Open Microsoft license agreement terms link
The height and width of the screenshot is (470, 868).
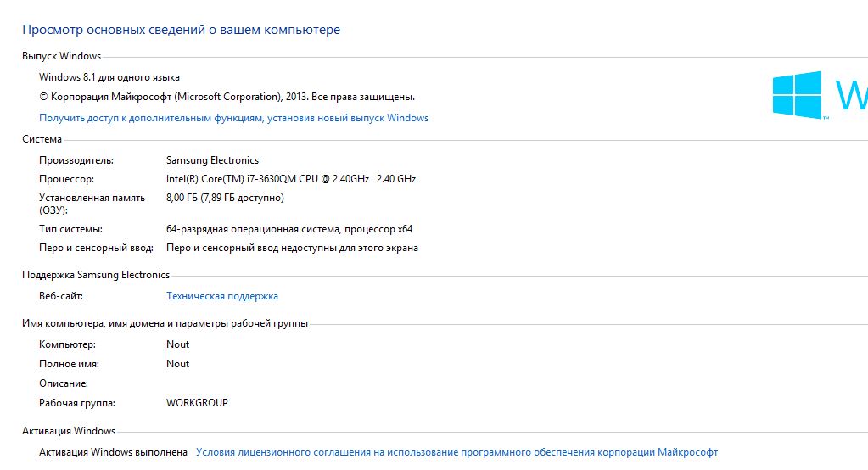coord(456,452)
